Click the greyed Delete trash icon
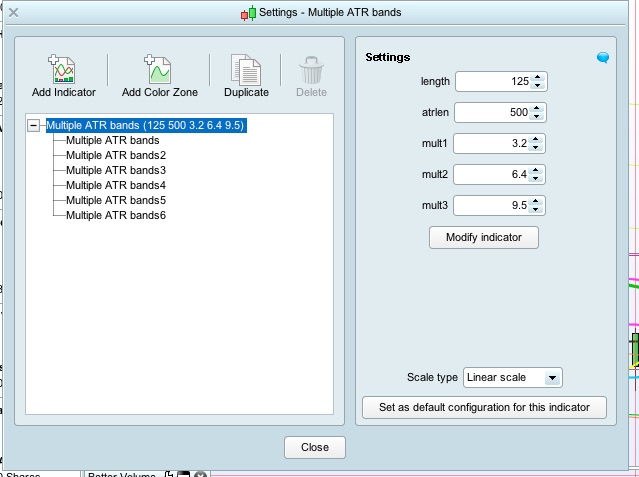639x477 pixels. tap(311, 70)
